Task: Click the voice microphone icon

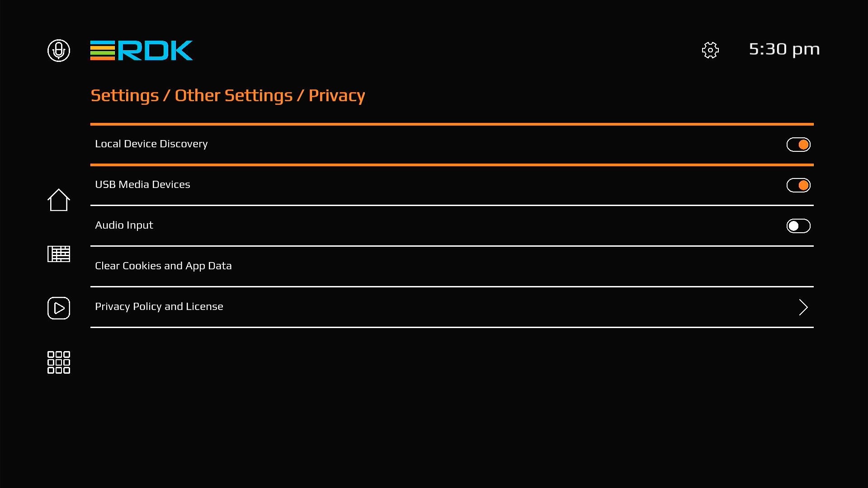Action: point(59,50)
